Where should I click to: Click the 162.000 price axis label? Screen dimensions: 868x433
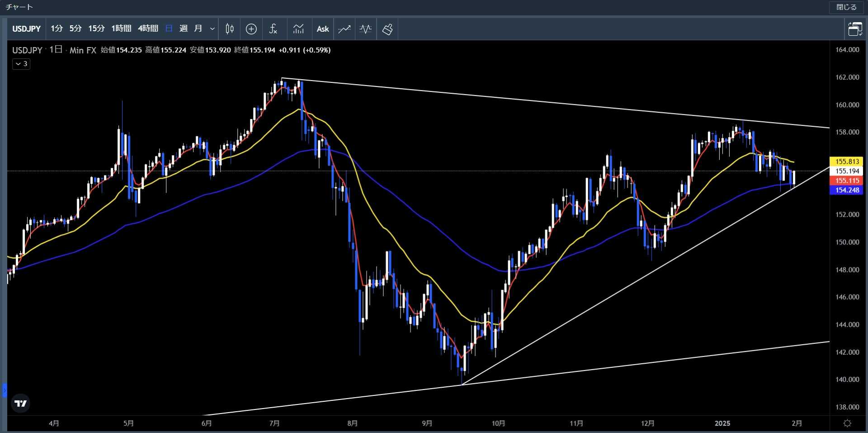847,77
